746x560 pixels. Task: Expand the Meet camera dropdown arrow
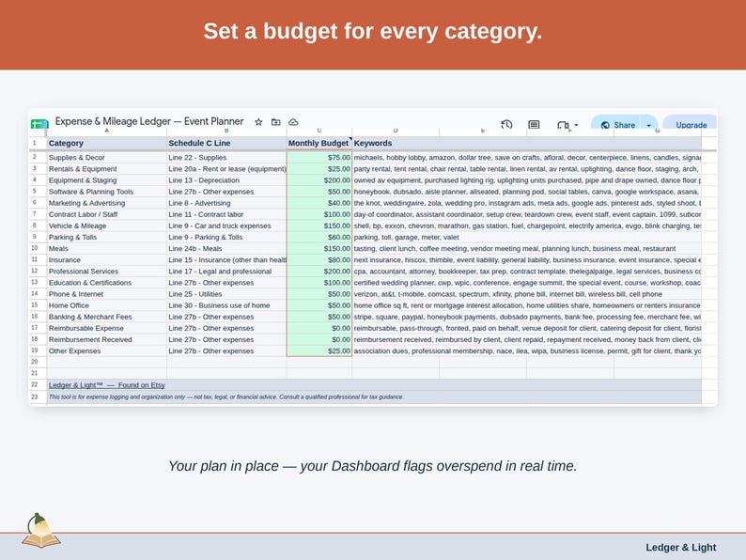click(576, 125)
